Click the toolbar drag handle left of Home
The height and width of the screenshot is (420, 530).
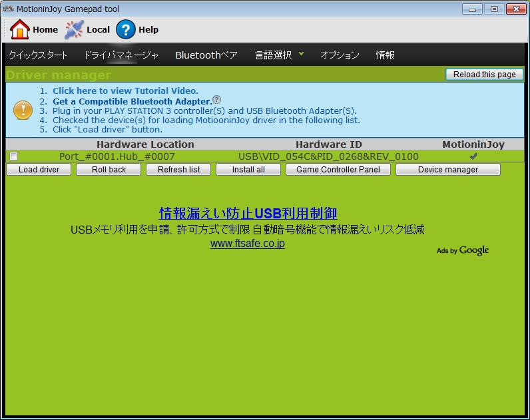point(5,29)
